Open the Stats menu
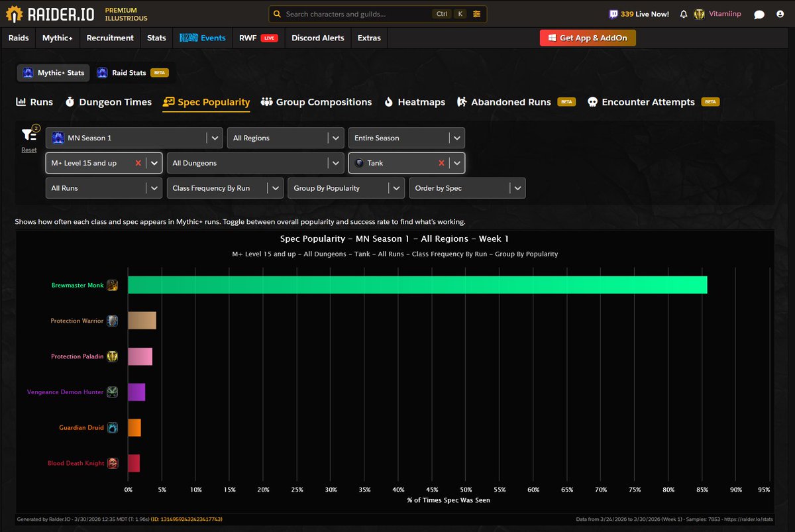795x532 pixels. click(156, 38)
